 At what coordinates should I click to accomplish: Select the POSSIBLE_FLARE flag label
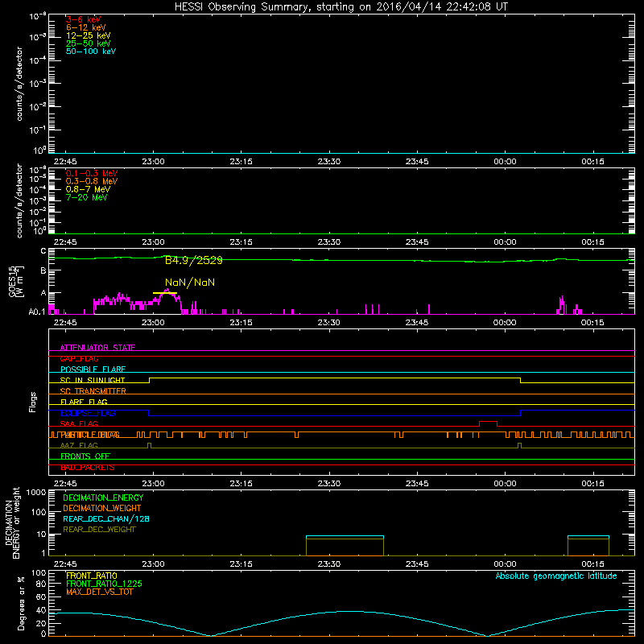point(93,369)
